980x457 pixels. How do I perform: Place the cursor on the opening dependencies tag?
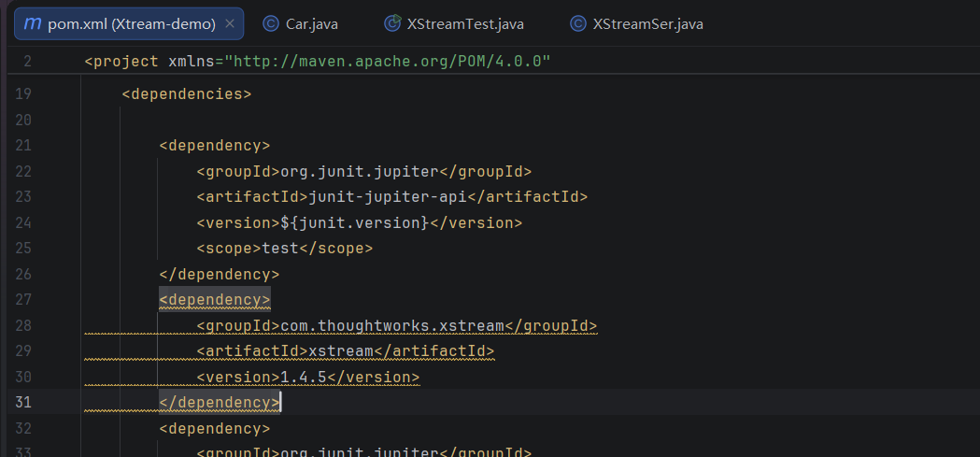tap(186, 94)
